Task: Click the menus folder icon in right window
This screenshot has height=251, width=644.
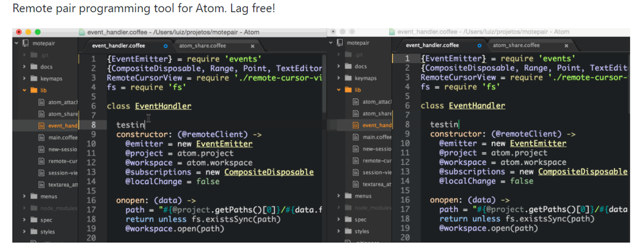Action: tap(348, 196)
